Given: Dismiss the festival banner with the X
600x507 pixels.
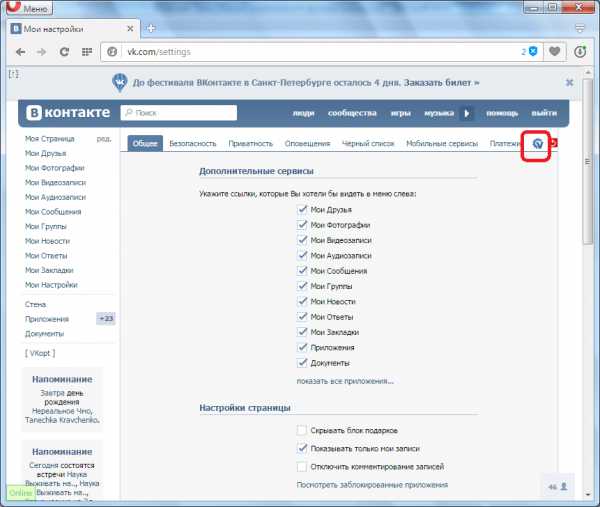Looking at the screenshot, I should (x=569, y=83).
